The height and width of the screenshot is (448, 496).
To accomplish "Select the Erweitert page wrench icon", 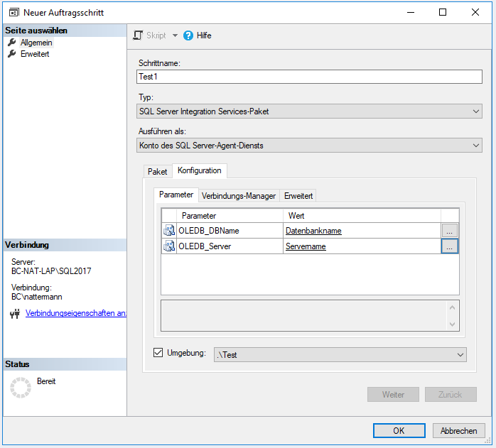I will pyautogui.click(x=12, y=54).
